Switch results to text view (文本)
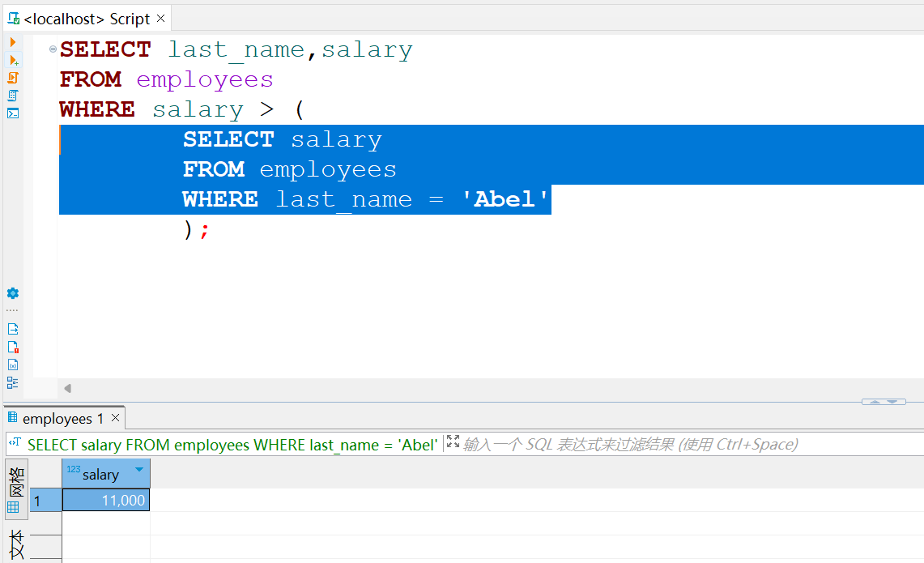Screen dimensions: 924x563 (x=15, y=544)
